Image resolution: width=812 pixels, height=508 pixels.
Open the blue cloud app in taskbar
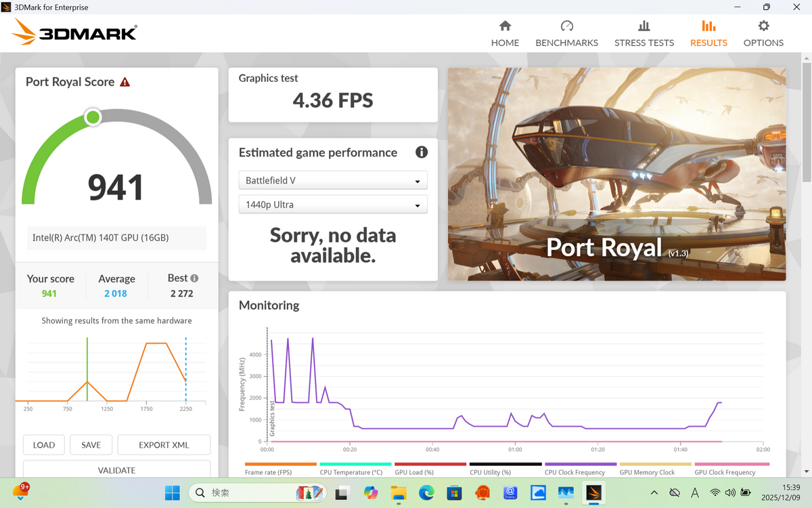pyautogui.click(x=538, y=493)
